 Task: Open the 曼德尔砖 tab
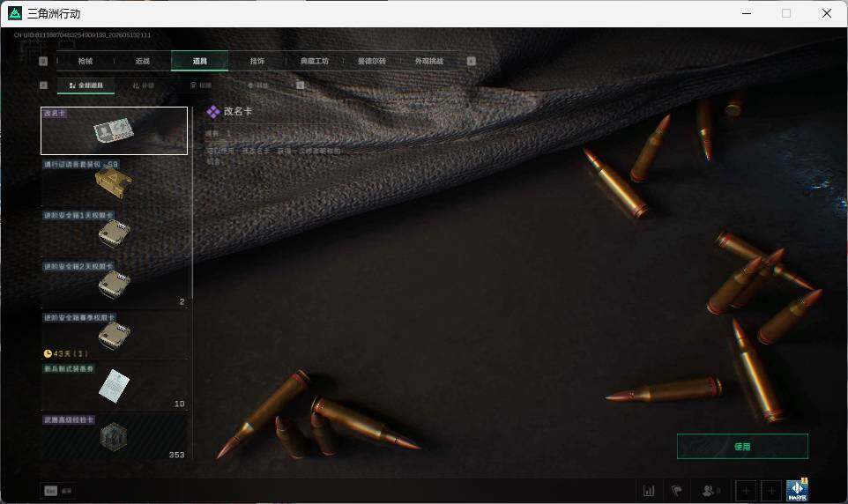point(372,61)
